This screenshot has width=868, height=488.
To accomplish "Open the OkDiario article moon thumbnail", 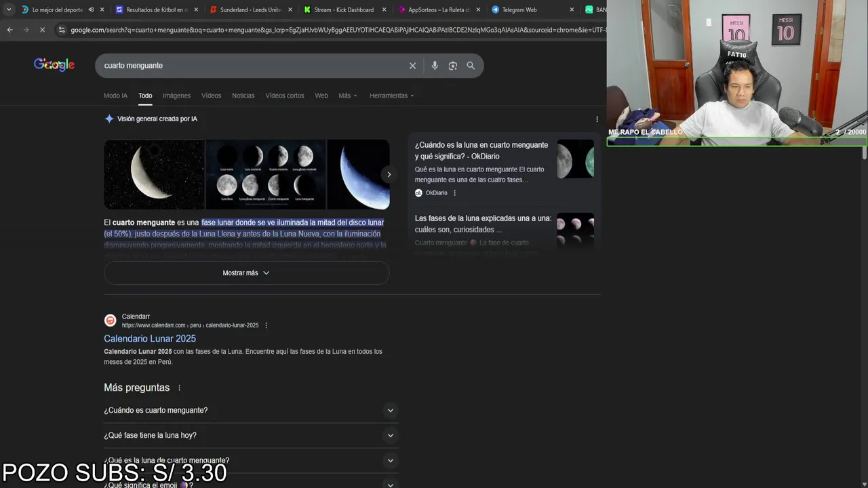I will [x=575, y=159].
